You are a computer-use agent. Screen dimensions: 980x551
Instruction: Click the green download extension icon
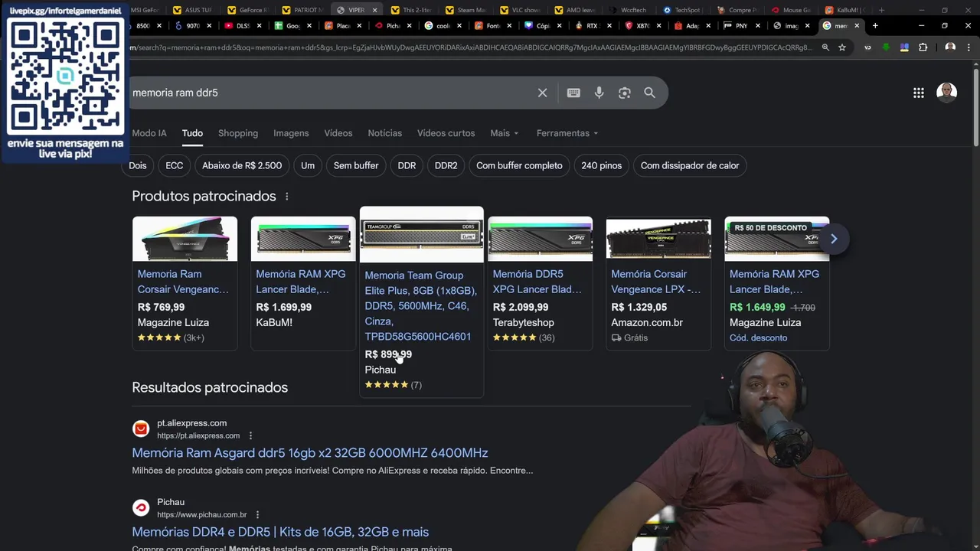[886, 47]
